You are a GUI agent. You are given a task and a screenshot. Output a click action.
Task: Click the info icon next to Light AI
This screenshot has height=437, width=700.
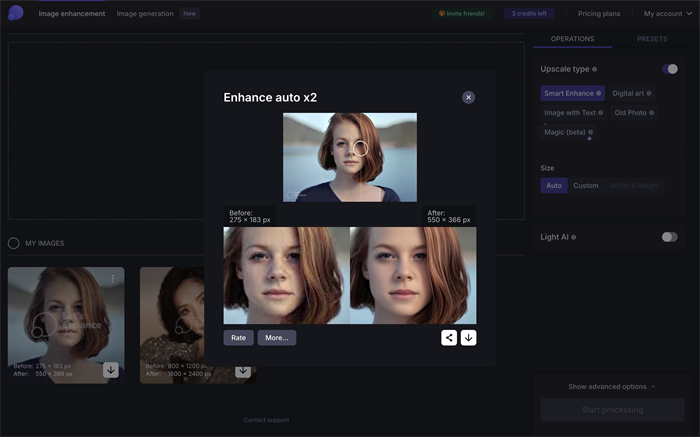[573, 237]
